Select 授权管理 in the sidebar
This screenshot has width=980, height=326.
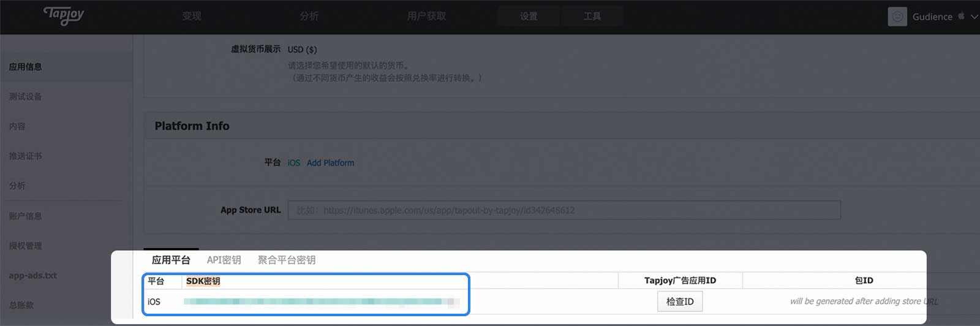tap(26, 246)
